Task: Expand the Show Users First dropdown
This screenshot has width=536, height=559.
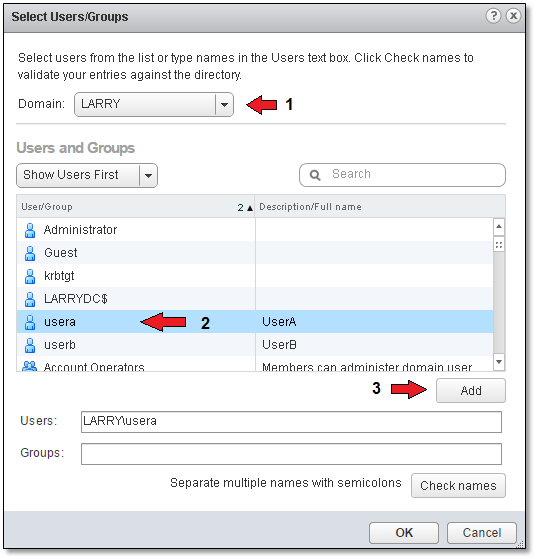Action: [87, 175]
